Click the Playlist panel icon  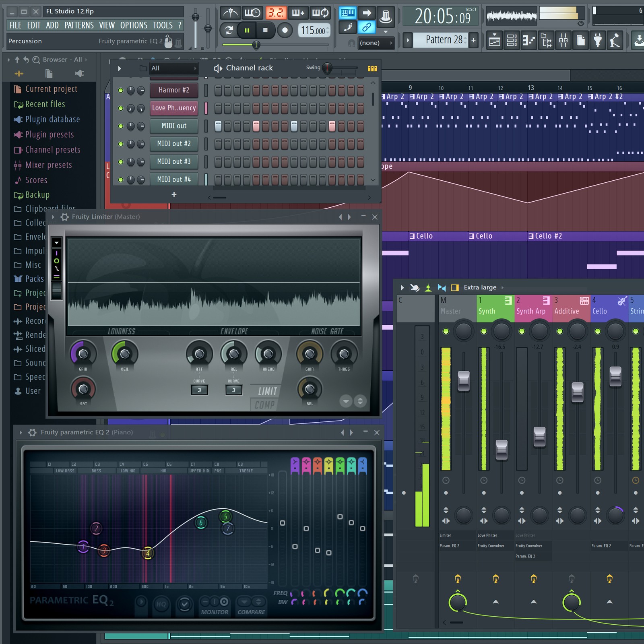pos(495,40)
